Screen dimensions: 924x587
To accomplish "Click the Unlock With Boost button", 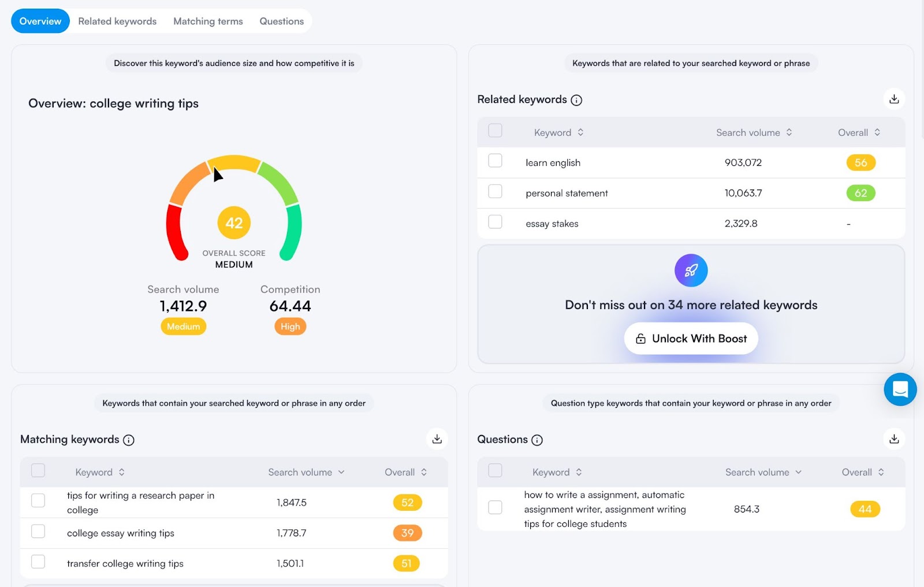I will pos(691,338).
